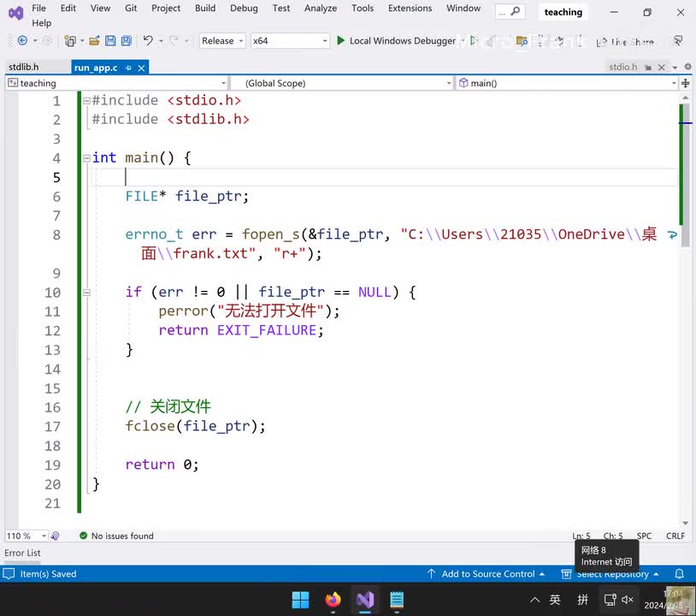Click the Undo arrow icon
The width and height of the screenshot is (696, 616).
[x=148, y=41]
